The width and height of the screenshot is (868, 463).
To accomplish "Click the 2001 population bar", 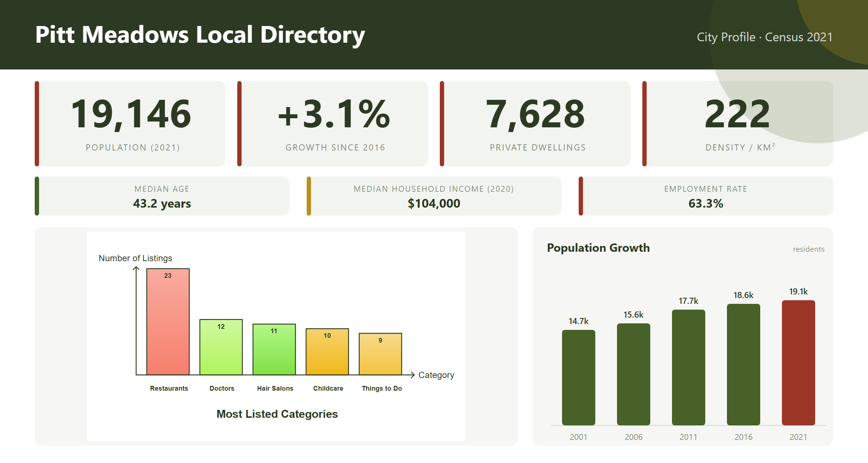I will click(578, 378).
